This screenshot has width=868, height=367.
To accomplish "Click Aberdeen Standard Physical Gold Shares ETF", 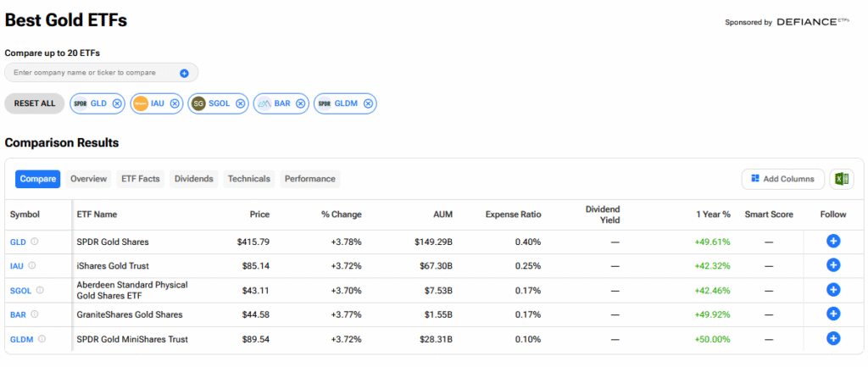I will [132, 290].
